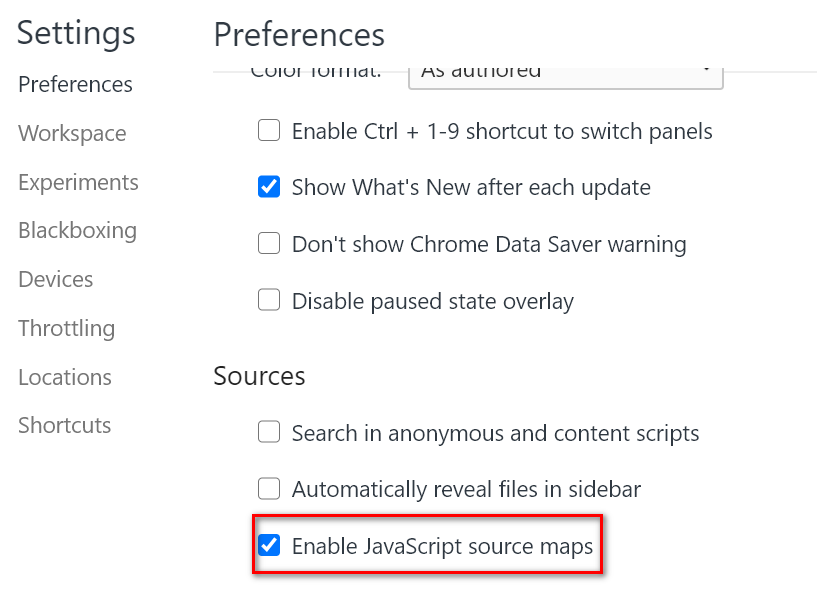Enable Ctrl + 1-9 panel switching shortcut
Viewport: 817px width, 589px height.
click(269, 130)
